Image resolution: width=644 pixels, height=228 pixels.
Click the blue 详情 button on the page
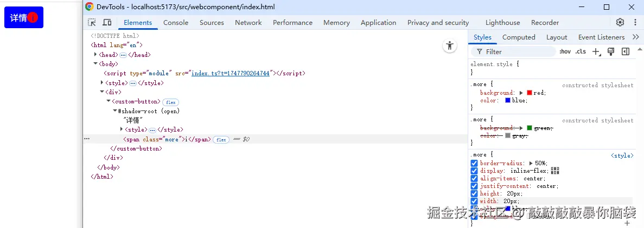(x=24, y=17)
